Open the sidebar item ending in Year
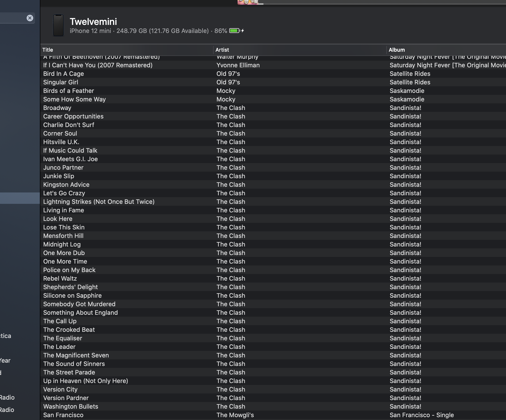This screenshot has height=420, width=506. (5, 361)
